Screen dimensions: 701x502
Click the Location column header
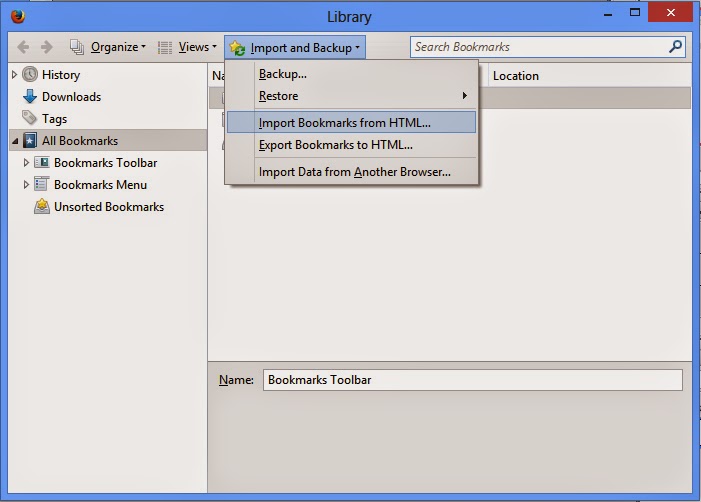(590, 76)
